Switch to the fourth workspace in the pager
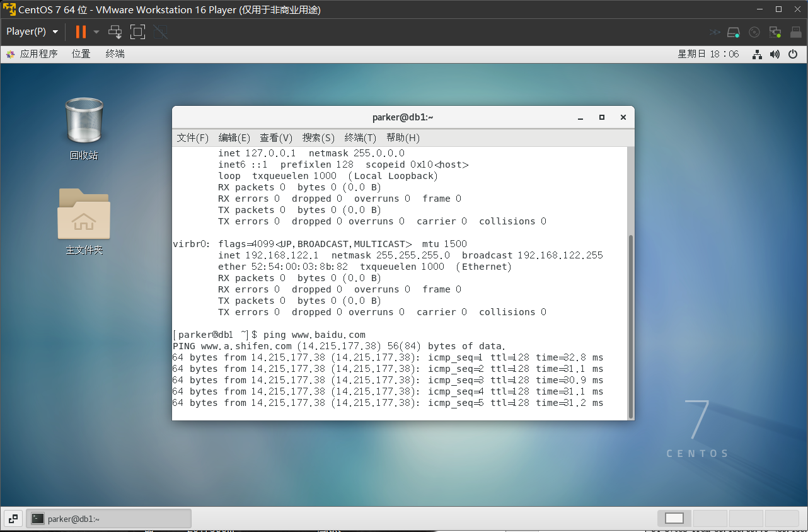808x532 pixels. click(782, 519)
